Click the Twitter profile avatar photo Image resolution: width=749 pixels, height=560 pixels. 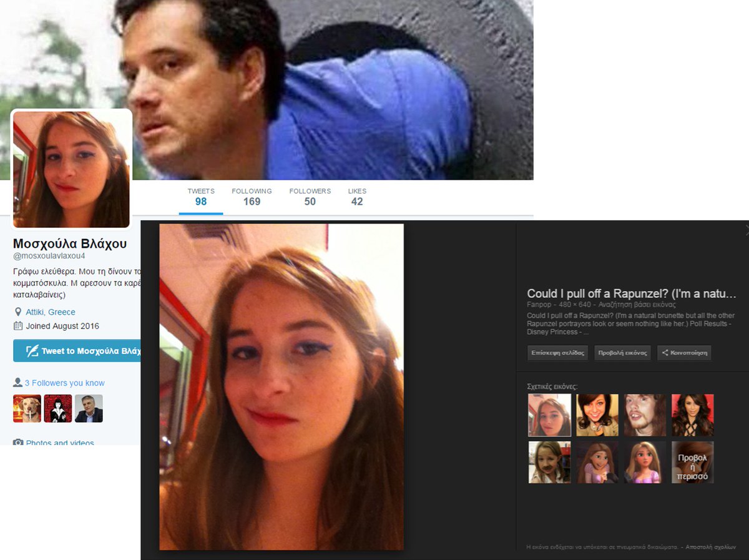click(71, 169)
